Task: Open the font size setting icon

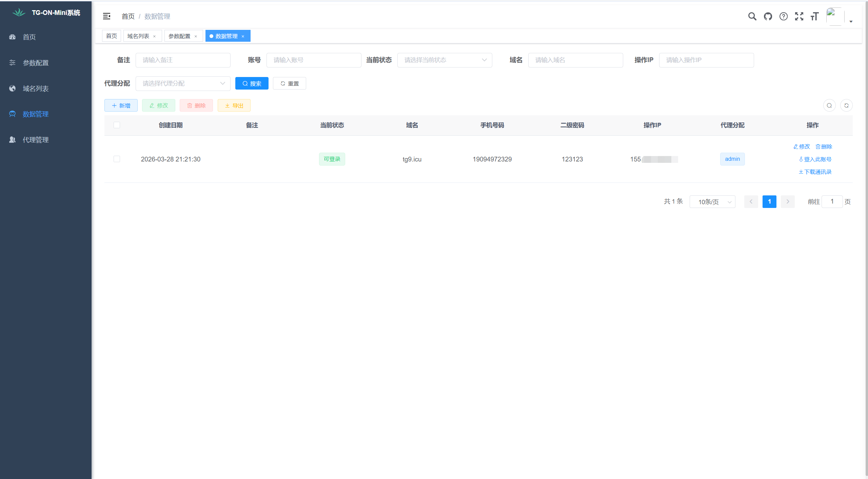Action: coord(814,16)
